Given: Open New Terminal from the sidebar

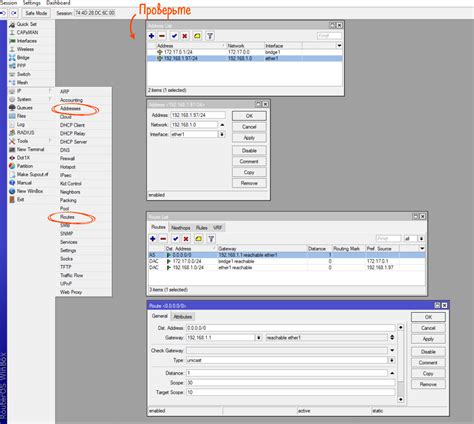Looking at the screenshot, I should click(30, 149).
